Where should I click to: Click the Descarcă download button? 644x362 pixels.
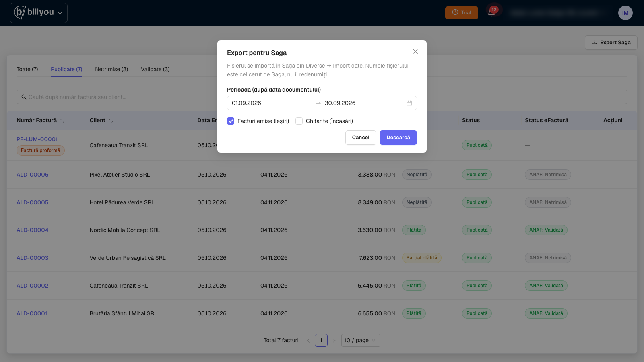(398, 138)
